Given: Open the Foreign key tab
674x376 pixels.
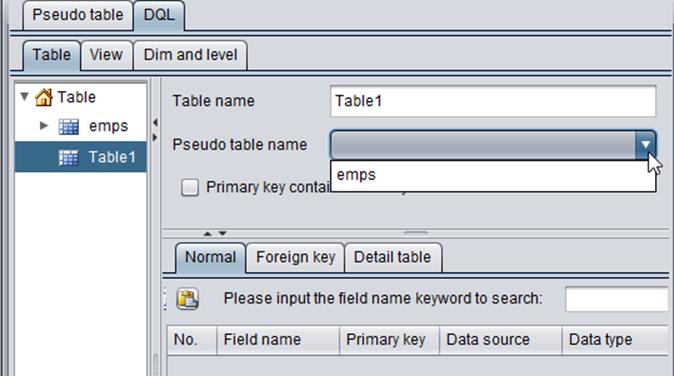Looking at the screenshot, I should click(x=295, y=257).
